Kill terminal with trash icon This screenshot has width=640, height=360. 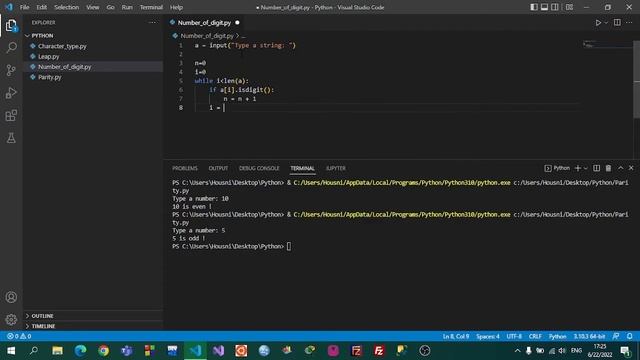click(x=608, y=168)
